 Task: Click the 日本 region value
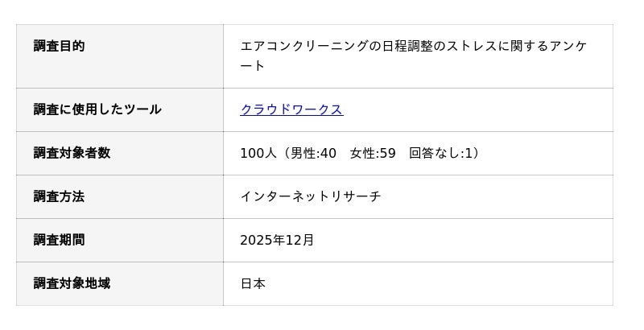(x=253, y=283)
